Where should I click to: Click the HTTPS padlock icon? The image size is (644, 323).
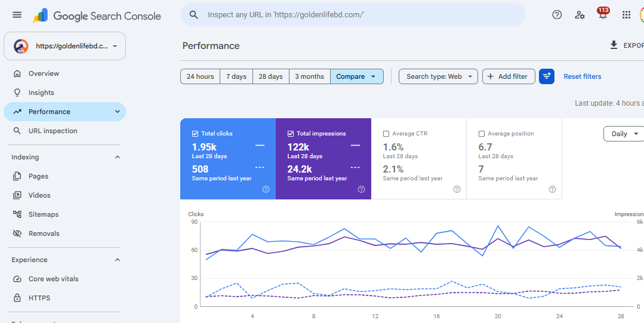17,298
